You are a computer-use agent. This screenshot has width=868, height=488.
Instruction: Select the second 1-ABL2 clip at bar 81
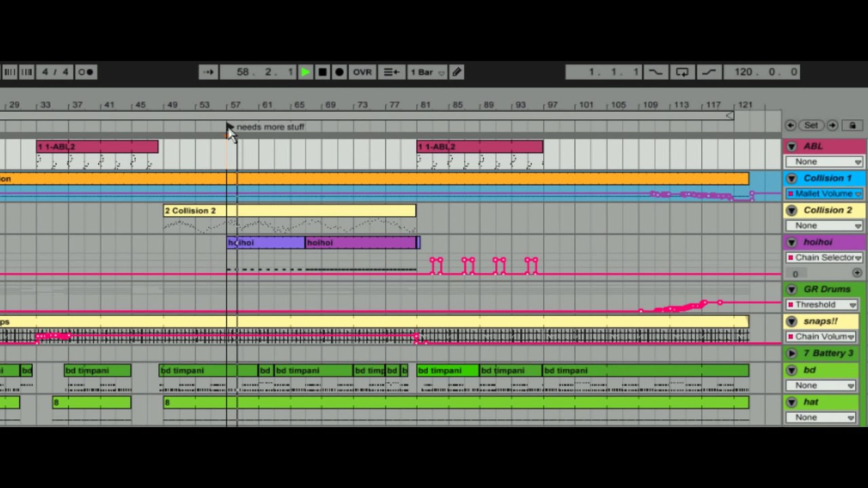(x=480, y=146)
